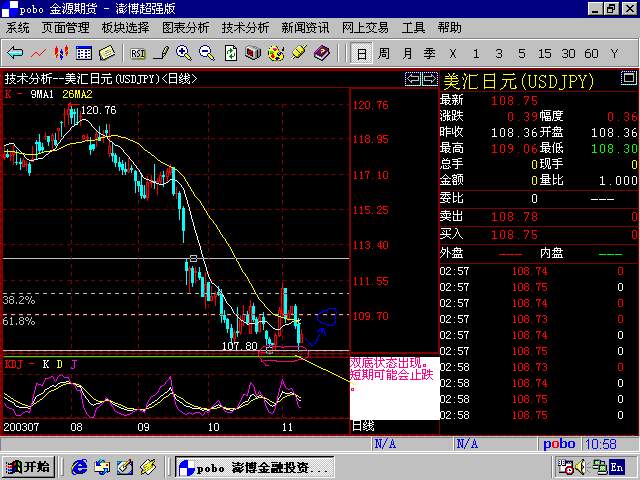Activate the pobo 澎博金融投资 taskbar button
The image size is (640, 480).
coord(255,467)
